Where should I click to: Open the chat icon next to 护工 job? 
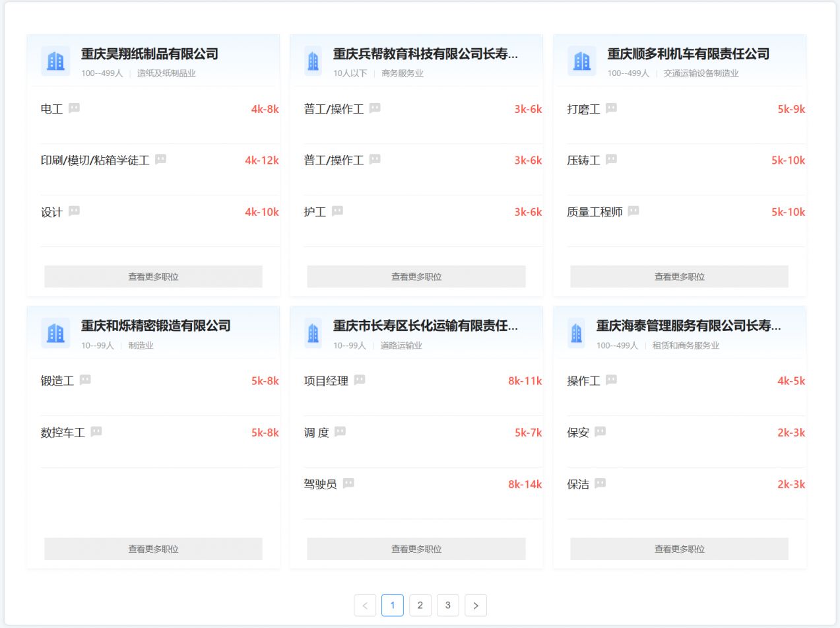tap(337, 210)
